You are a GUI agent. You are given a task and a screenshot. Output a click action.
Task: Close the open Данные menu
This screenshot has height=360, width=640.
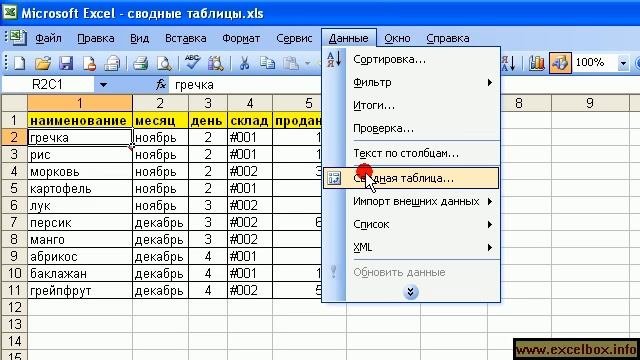click(x=348, y=38)
